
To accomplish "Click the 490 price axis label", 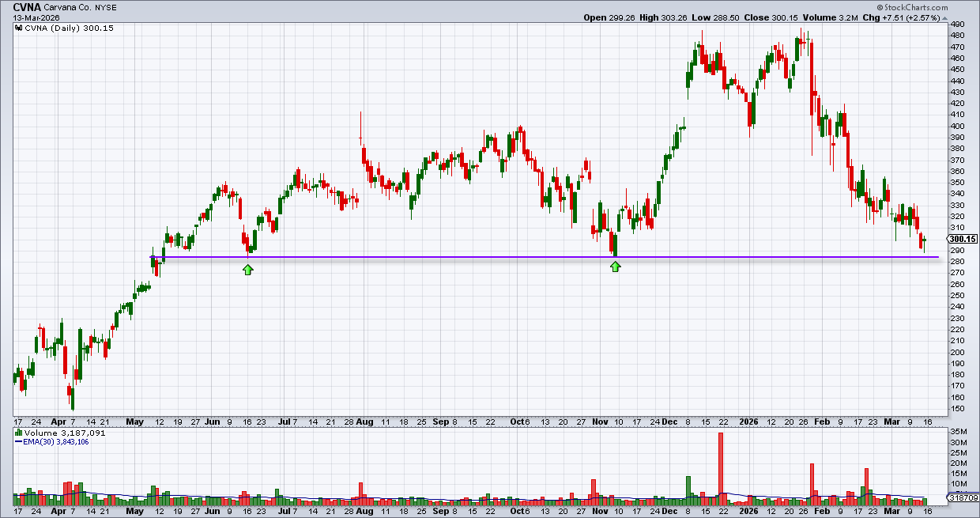I will point(958,25).
